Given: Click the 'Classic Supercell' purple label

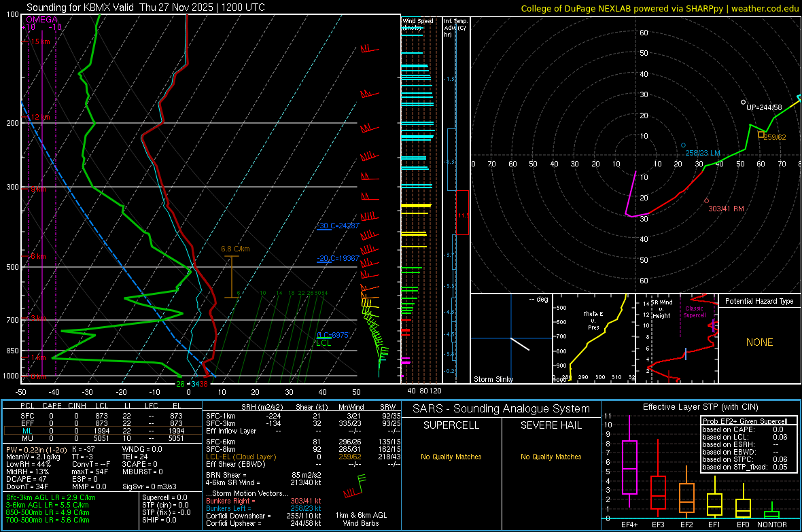Looking at the screenshot, I should coord(694,312).
